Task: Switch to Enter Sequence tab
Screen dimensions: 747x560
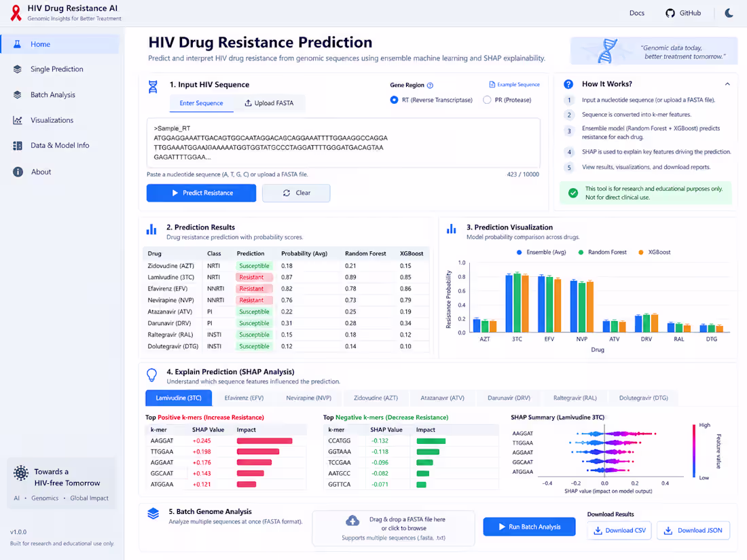Action: [202, 103]
